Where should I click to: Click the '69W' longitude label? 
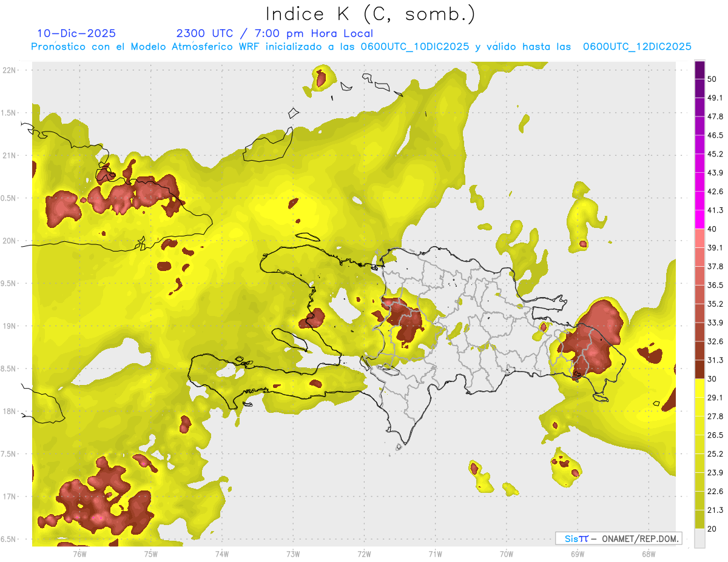578,554
